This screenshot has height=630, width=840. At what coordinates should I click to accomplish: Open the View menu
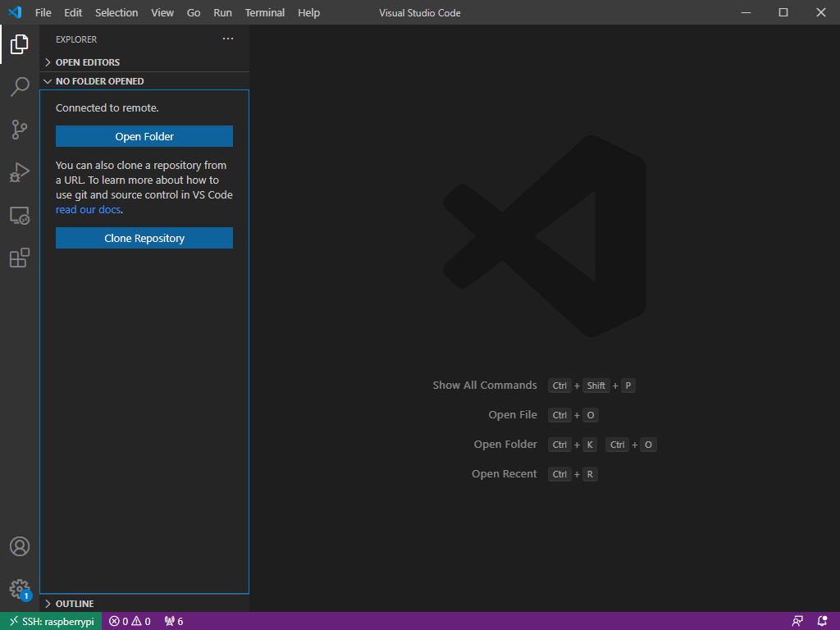point(162,12)
